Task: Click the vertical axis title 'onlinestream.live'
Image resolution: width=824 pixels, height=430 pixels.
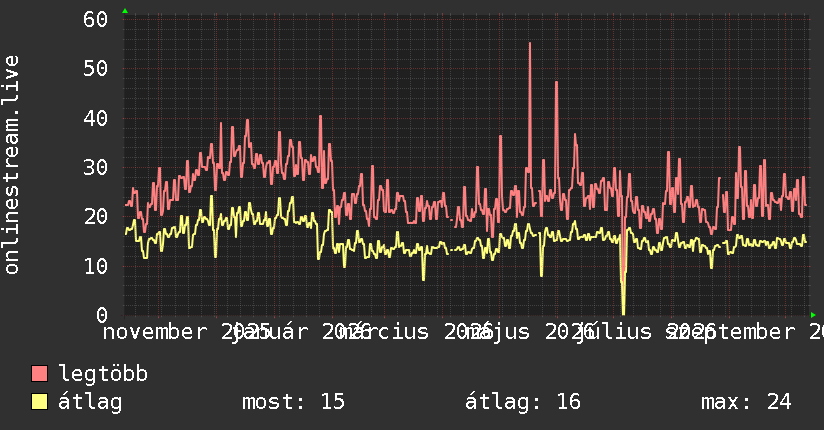Action: pos(12,165)
